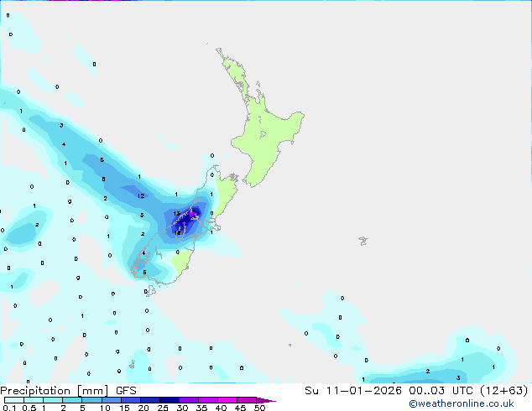Click the '(12+63)' forecast run label
Viewport: 532px width, 411px height.
(x=503, y=391)
